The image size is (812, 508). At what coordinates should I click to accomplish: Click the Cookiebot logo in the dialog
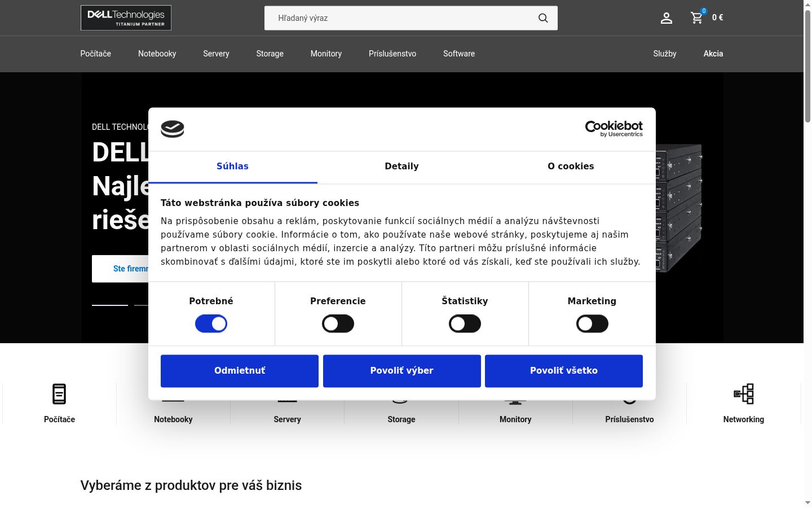[614, 129]
